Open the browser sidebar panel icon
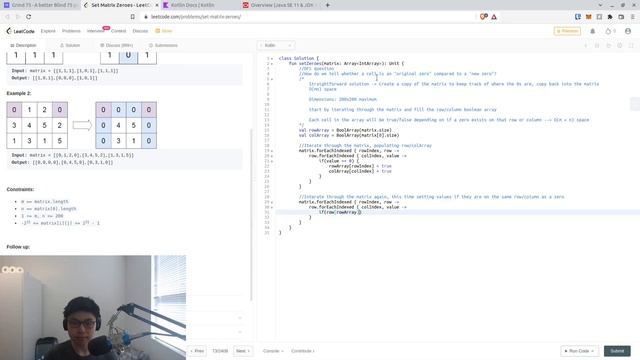The width and height of the screenshot is (640, 360). [x=599, y=17]
